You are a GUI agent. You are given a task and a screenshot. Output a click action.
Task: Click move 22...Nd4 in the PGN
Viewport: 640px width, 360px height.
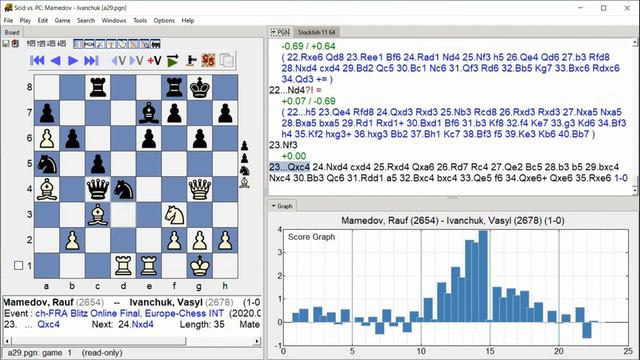tap(287, 90)
